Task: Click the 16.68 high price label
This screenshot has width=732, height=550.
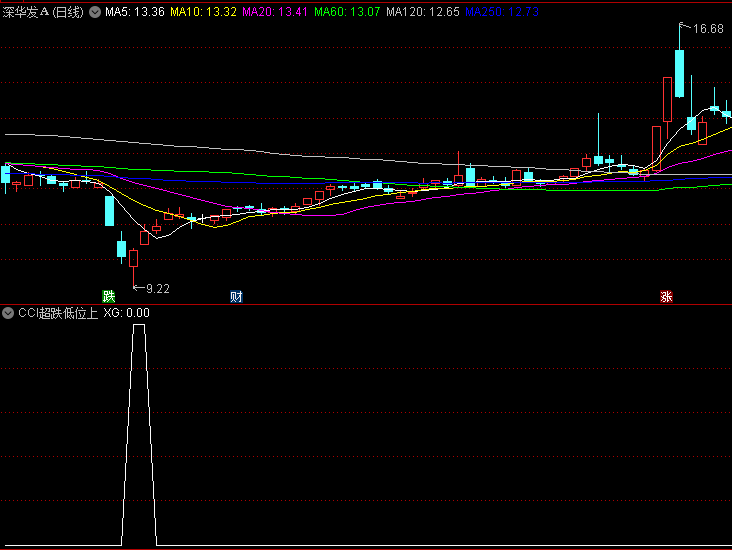Action: point(707,29)
